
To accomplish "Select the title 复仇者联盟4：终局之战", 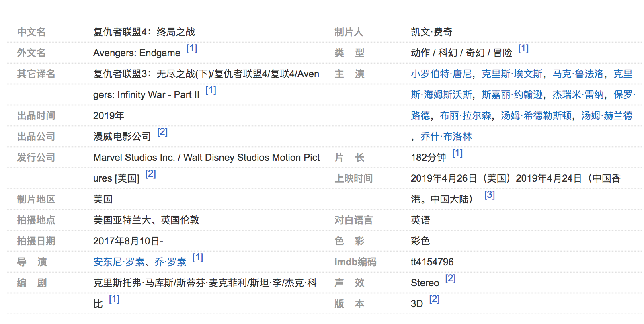I will click(144, 32).
